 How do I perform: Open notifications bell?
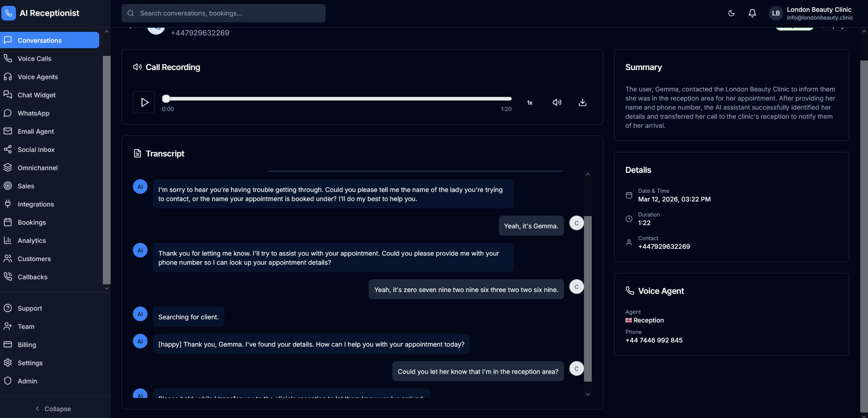pyautogui.click(x=752, y=13)
